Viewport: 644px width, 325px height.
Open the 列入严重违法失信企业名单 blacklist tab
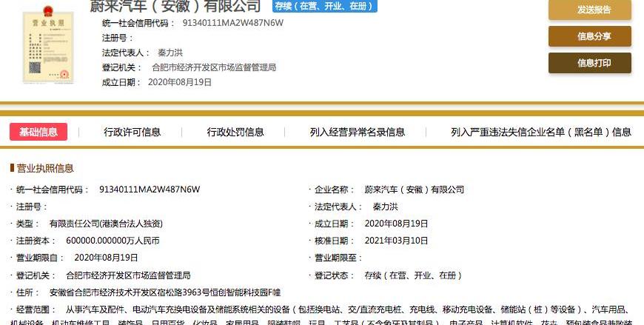click(x=540, y=132)
